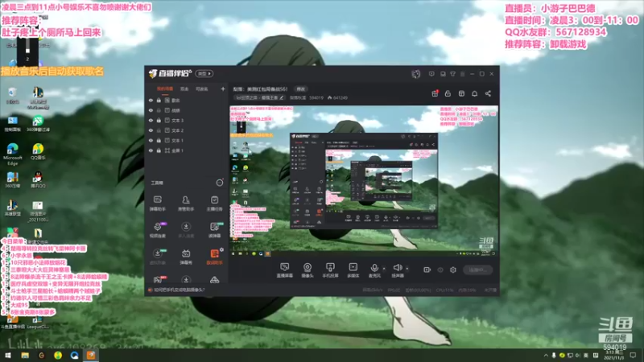Image resolution: width=644 pixels, height=362 pixels.
Task: Edit the room category pencil icon
Action: click(x=281, y=97)
